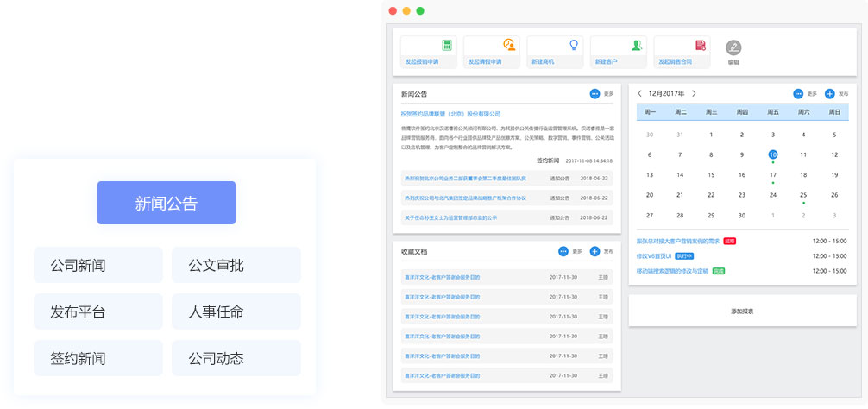Click the 发起销售合同 red document icon
The height and width of the screenshot is (409, 868).
click(700, 45)
